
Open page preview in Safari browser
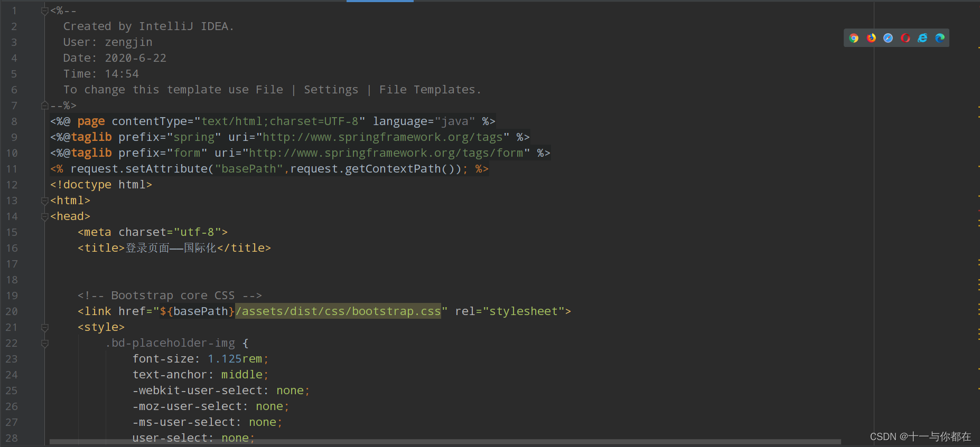click(x=888, y=38)
